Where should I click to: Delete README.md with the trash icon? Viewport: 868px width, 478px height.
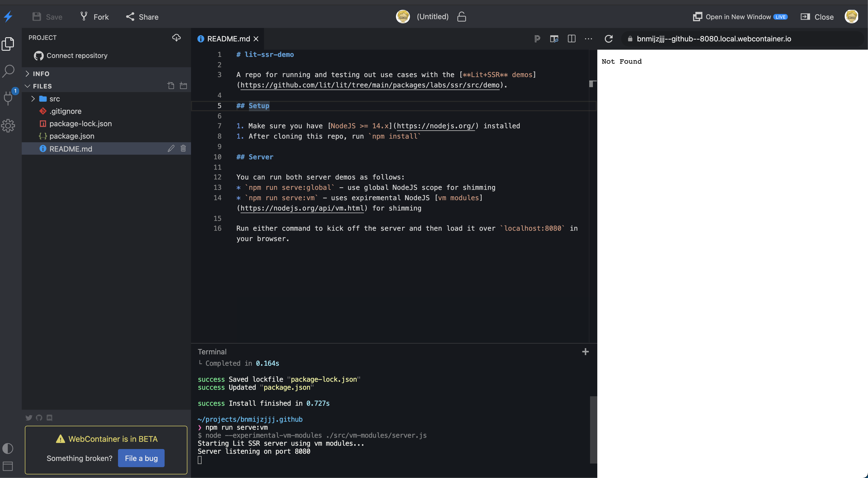coord(183,148)
